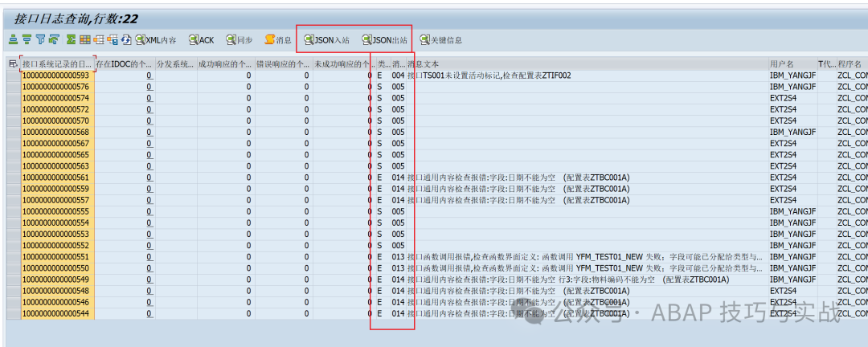Show JSON入站 content
The width and height of the screenshot is (868, 347).
pyautogui.click(x=326, y=40)
